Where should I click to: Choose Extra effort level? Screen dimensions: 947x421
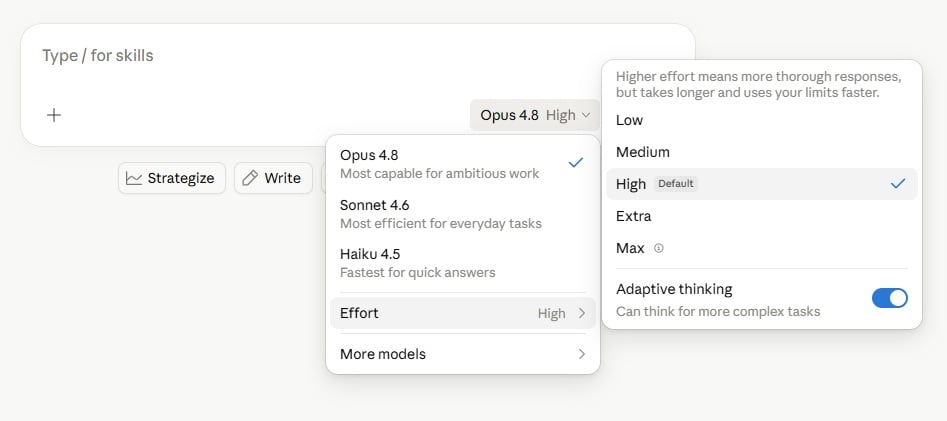pyautogui.click(x=762, y=216)
